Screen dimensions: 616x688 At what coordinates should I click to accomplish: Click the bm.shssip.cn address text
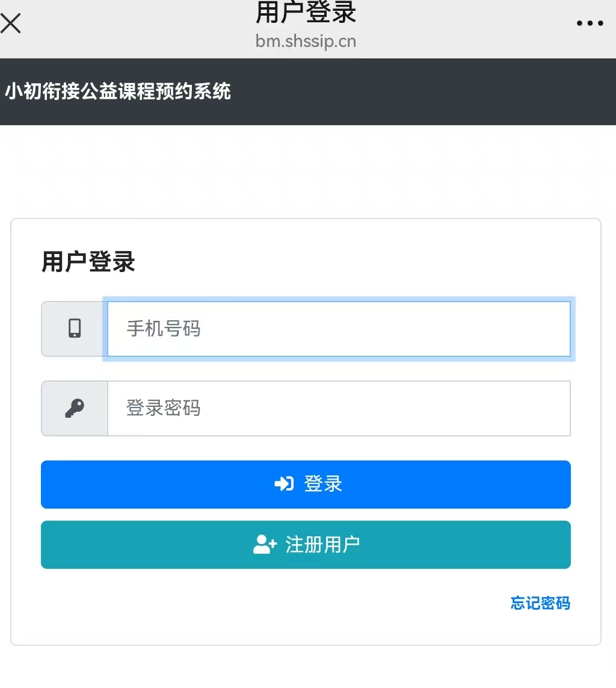(306, 42)
